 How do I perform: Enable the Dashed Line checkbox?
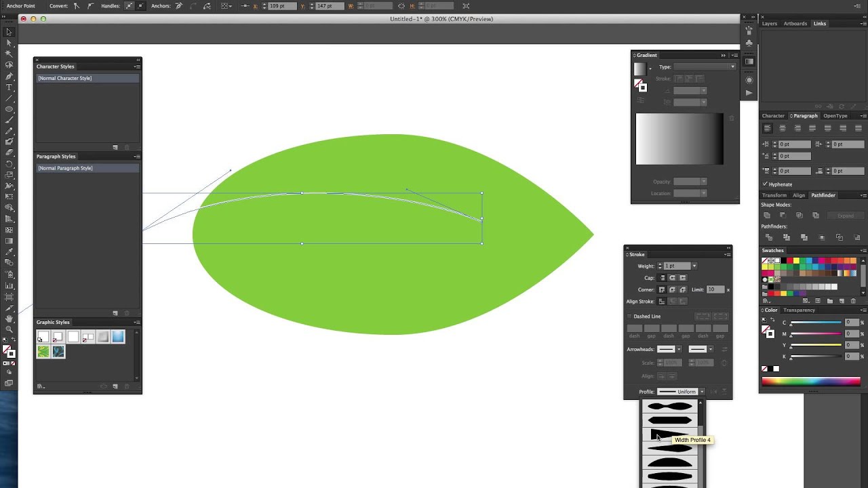629,317
